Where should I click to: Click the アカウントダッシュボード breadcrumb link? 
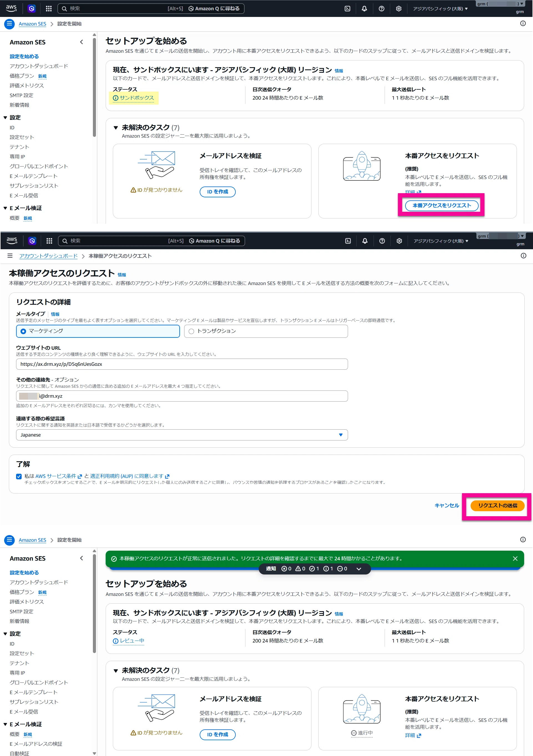pyautogui.click(x=48, y=256)
